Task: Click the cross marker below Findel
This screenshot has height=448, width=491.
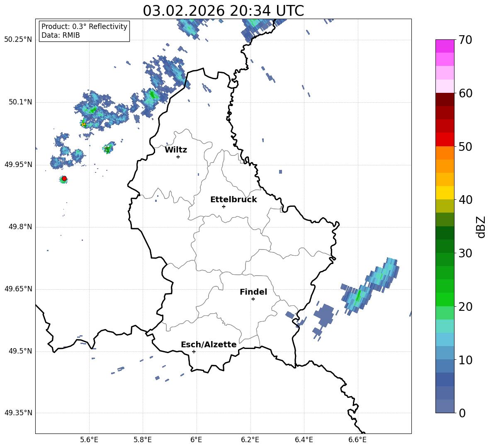Action: point(253,299)
